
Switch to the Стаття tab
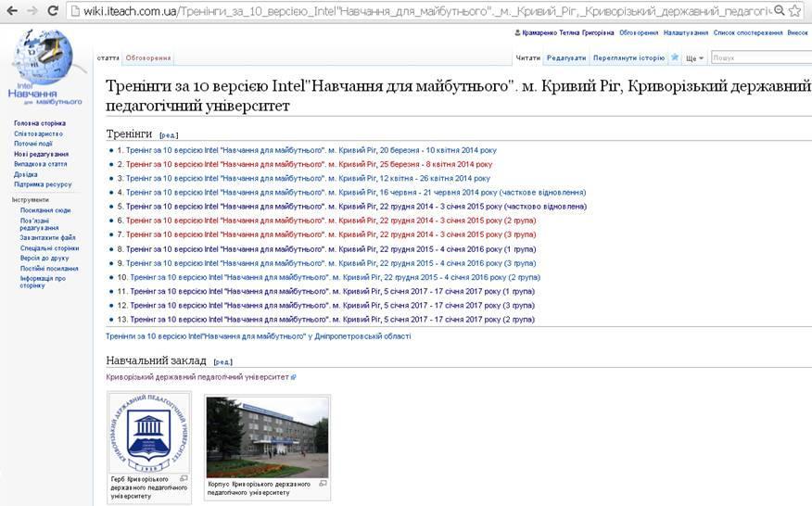coord(108,58)
